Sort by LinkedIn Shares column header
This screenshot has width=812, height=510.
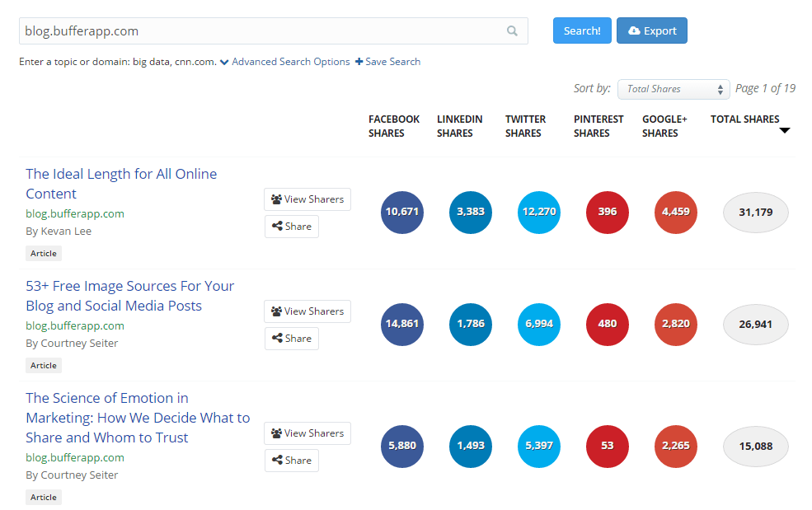(x=459, y=126)
